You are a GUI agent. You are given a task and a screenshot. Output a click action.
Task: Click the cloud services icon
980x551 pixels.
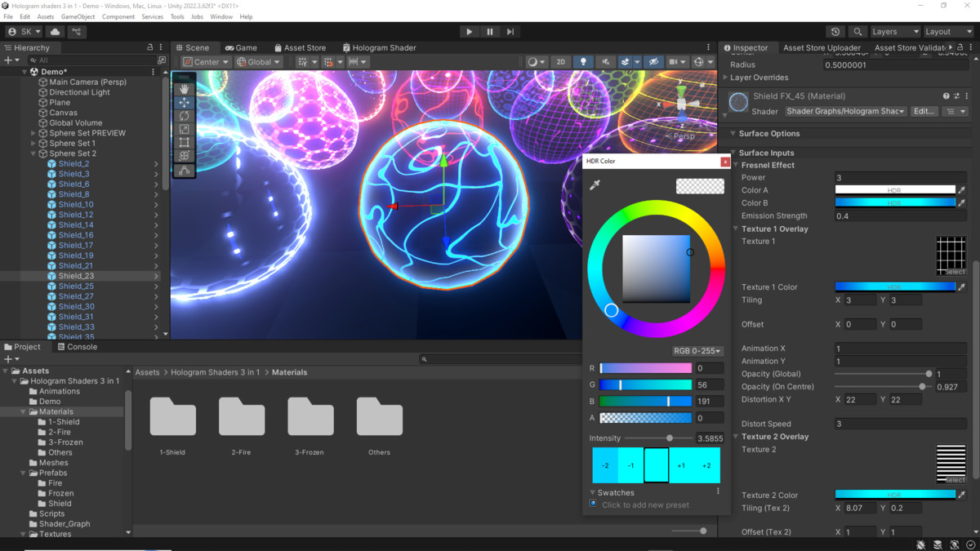pyautogui.click(x=56, y=32)
